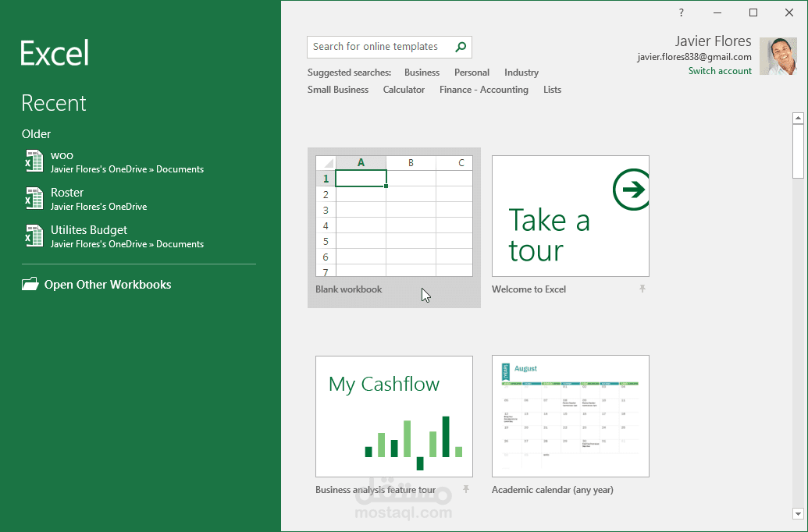Search suggested category Calculator
Viewport: 808px width, 532px height.
click(x=404, y=90)
